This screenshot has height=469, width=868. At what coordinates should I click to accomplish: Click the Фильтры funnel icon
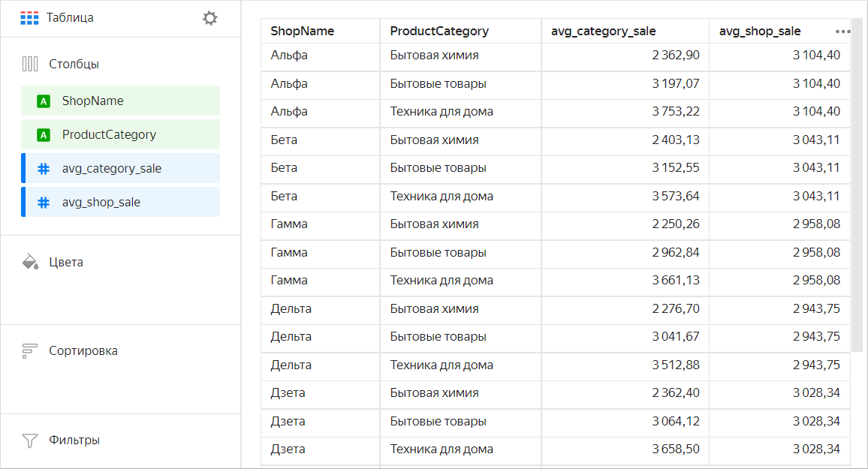(x=30, y=440)
